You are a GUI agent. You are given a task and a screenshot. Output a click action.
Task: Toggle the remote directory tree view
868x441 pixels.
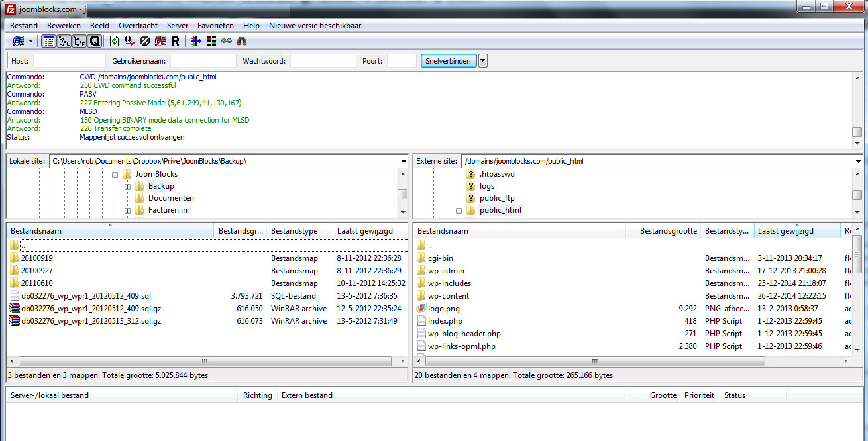click(x=79, y=41)
